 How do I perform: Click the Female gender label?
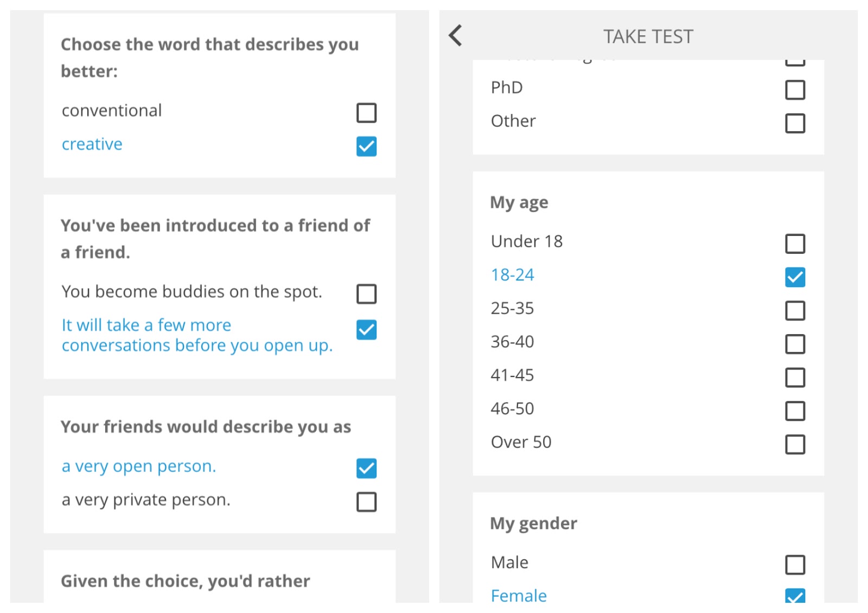pos(519,596)
